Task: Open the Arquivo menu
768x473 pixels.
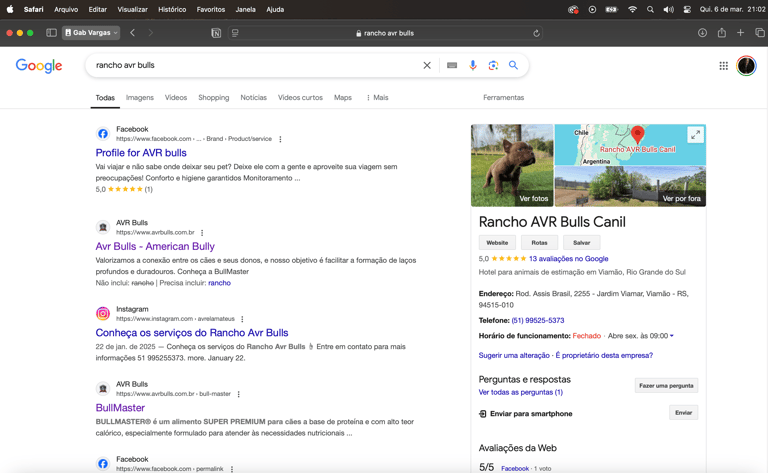Action: pyautogui.click(x=66, y=9)
